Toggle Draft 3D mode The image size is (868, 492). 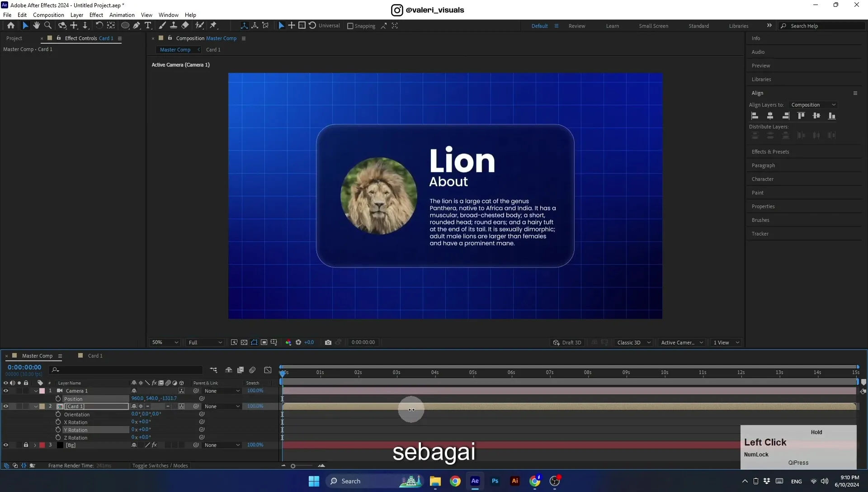tap(567, 343)
